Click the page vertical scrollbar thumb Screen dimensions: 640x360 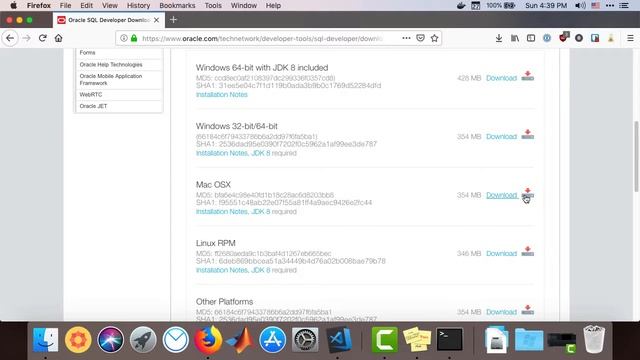pos(636,156)
